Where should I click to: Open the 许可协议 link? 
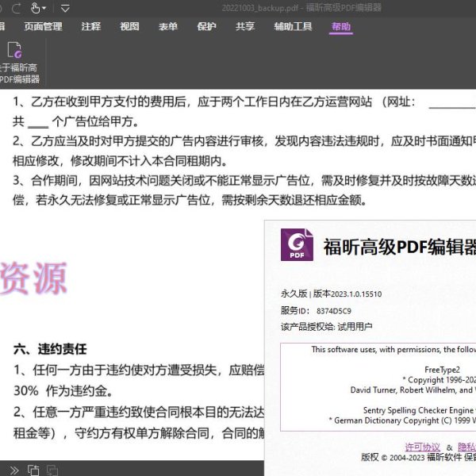click(422, 447)
